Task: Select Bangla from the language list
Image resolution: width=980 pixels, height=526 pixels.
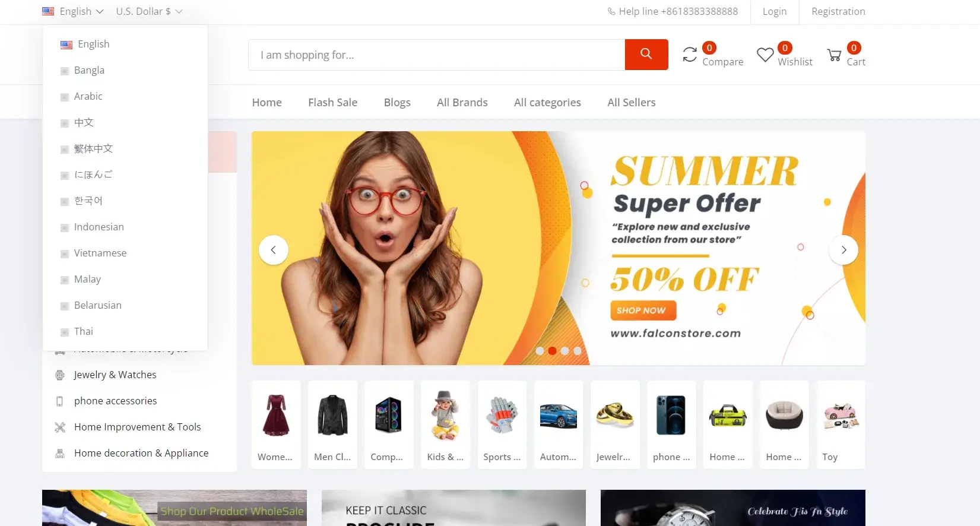Action: click(x=89, y=70)
